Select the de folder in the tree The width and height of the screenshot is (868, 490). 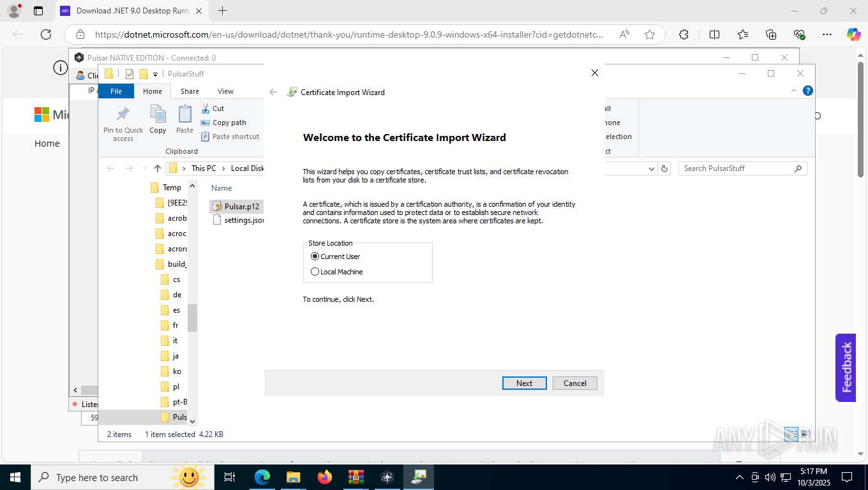171,295
